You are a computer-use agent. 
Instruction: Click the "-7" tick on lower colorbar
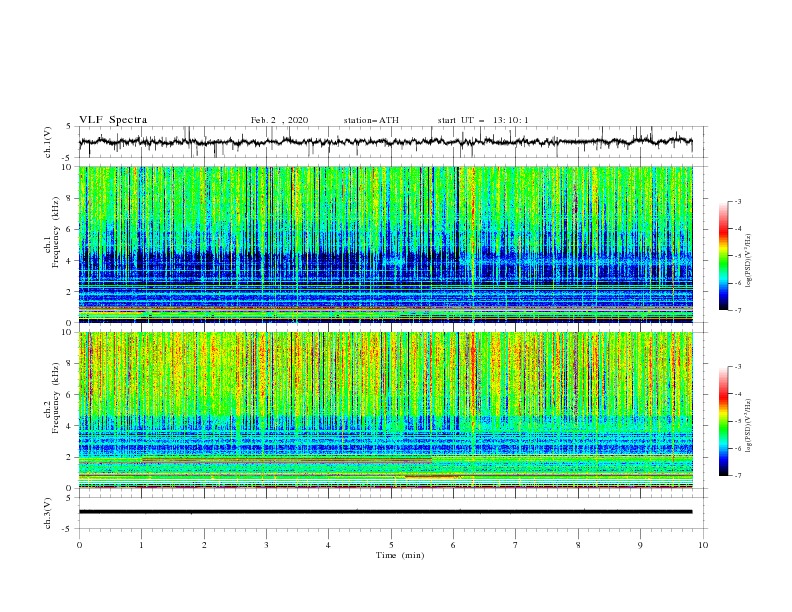[x=738, y=475]
